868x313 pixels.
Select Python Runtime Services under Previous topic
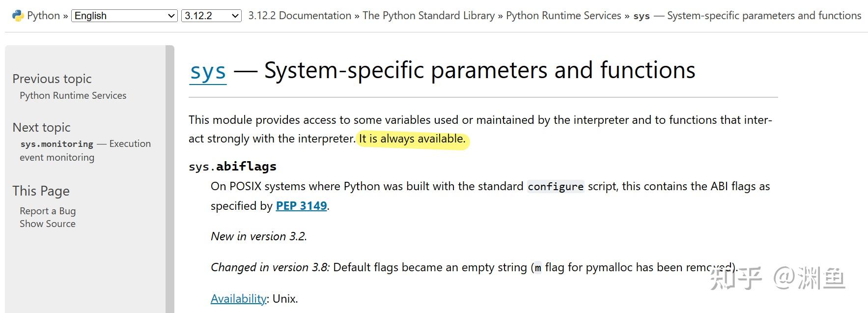tap(73, 95)
